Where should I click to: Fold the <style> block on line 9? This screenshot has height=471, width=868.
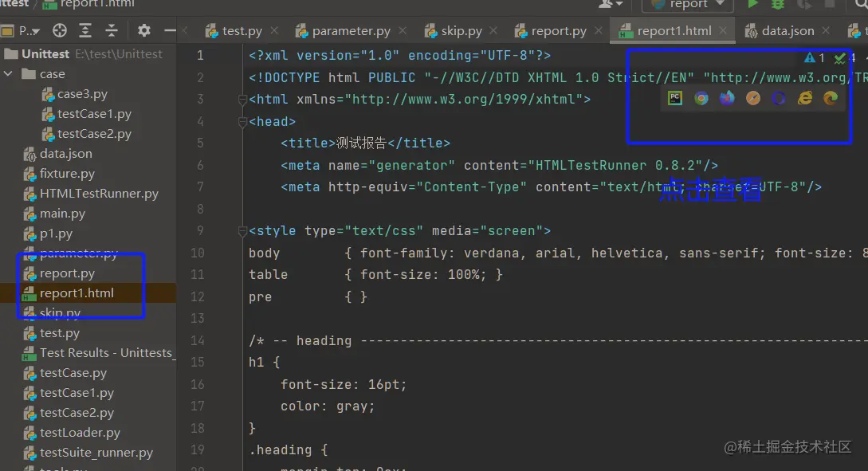click(242, 231)
